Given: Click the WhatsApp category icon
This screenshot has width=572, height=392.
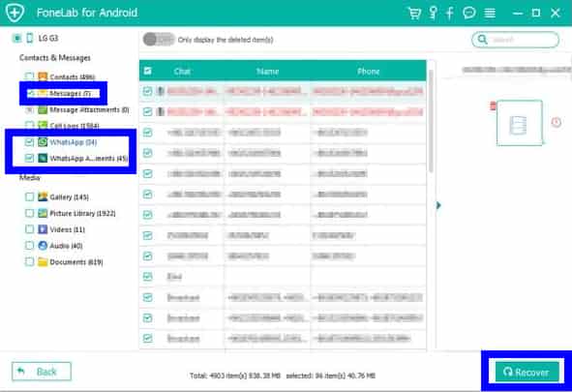Looking at the screenshot, I should click(43, 142).
